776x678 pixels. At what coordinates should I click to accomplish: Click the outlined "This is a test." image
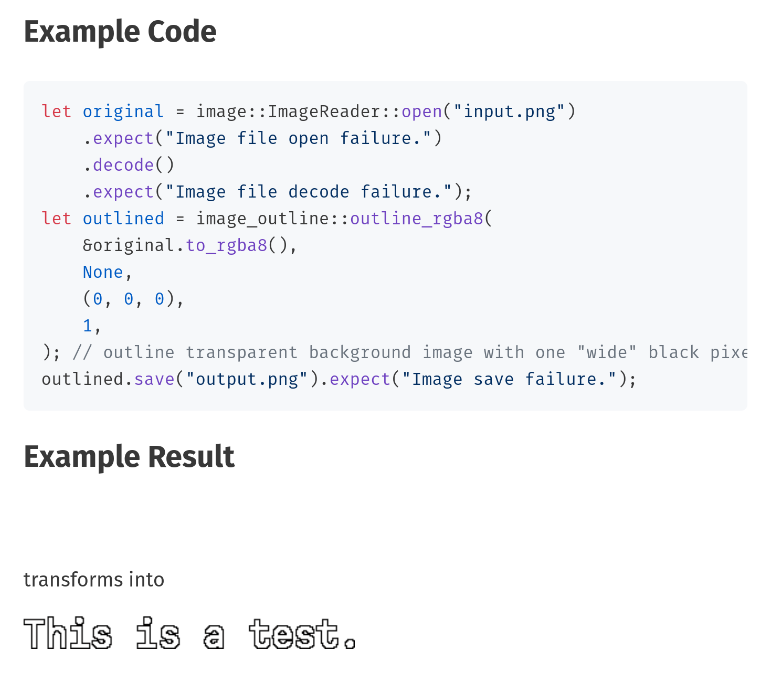(x=190, y=634)
